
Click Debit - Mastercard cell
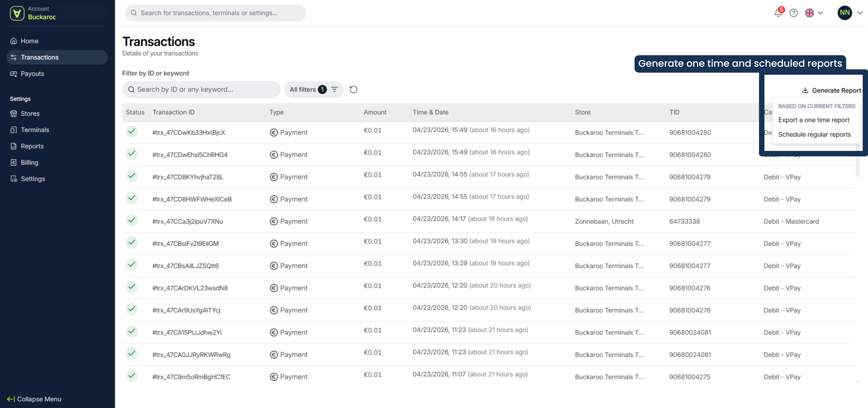coord(791,221)
